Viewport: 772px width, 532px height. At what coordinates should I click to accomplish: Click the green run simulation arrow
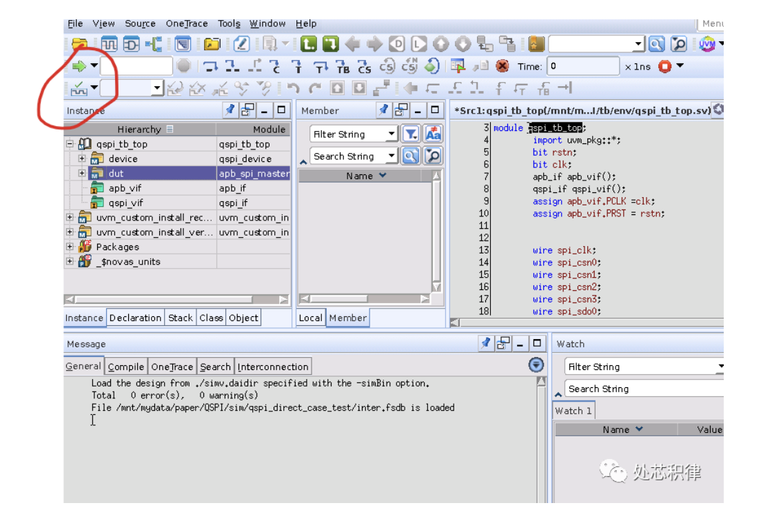(x=79, y=66)
